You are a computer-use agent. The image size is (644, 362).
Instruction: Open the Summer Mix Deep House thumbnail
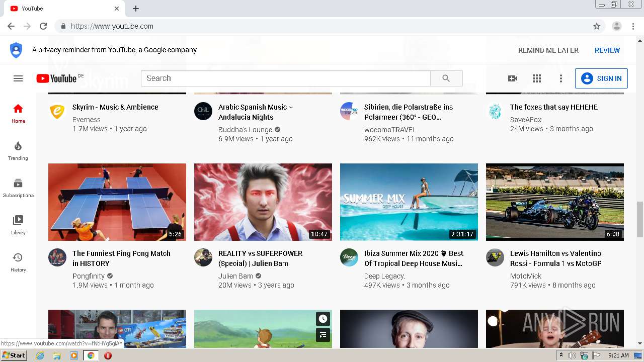coord(409,202)
